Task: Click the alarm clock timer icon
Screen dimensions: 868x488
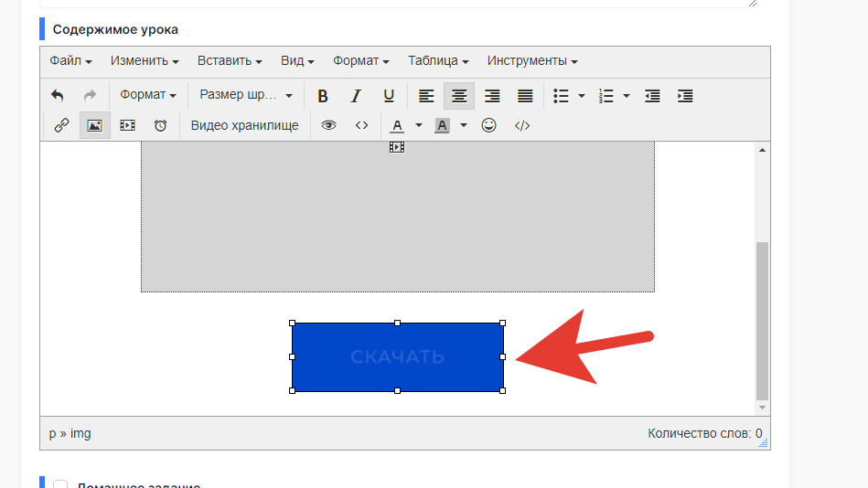Action: coord(161,125)
